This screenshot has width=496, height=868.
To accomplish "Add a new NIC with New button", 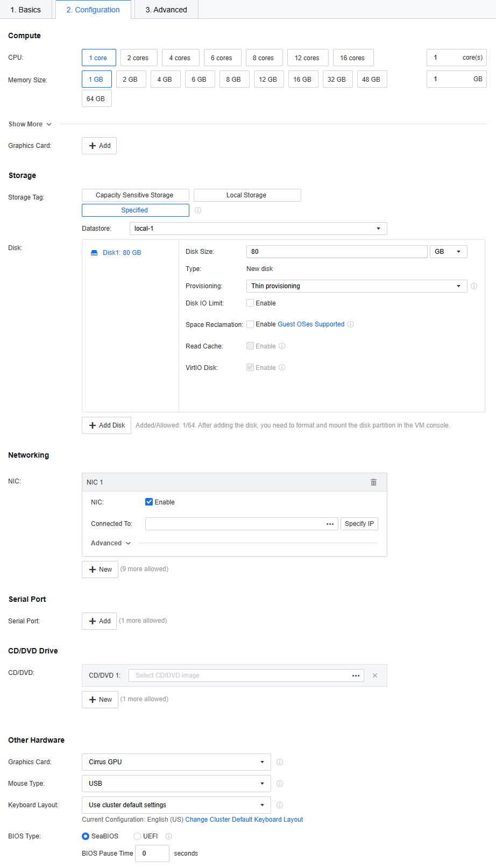I will (100, 570).
